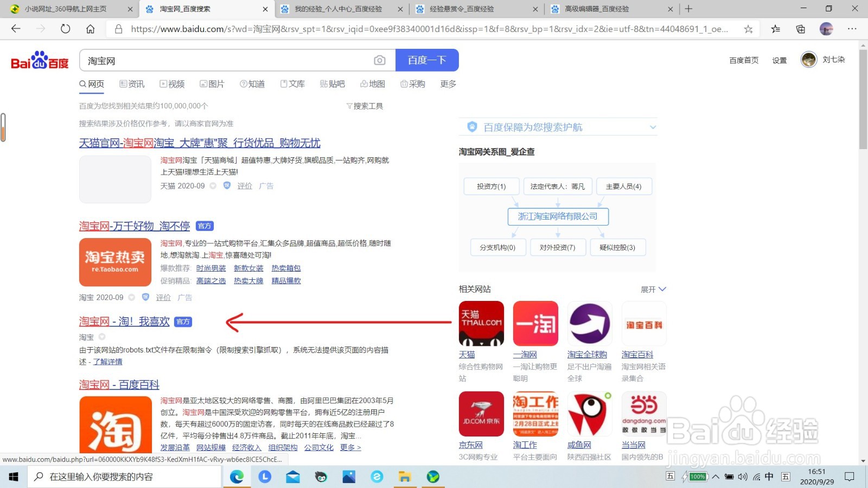Click the 淘宝百科 site icon
The width and height of the screenshot is (868, 488).
click(x=643, y=323)
